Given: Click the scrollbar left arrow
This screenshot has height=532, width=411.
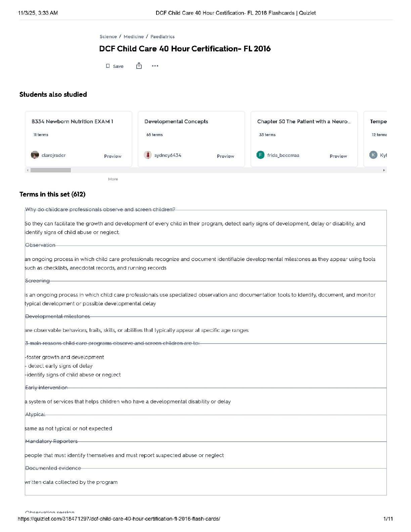Looking at the screenshot, I should click(x=28, y=170).
